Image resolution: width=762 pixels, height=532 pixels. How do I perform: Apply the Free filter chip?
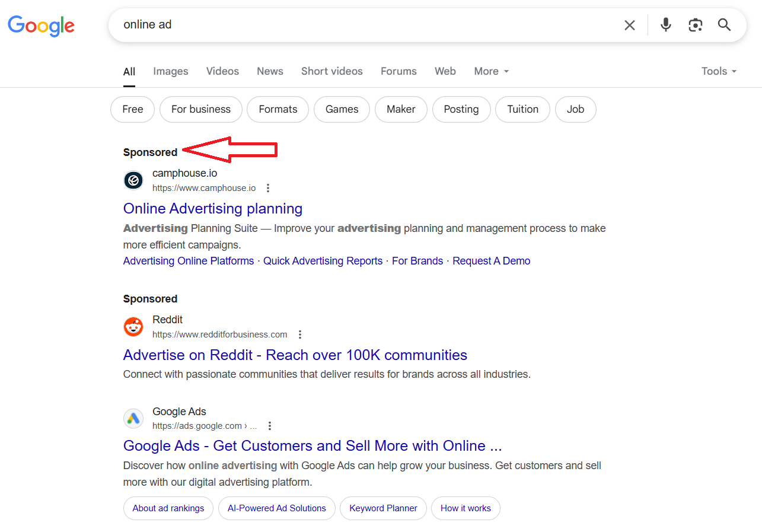(133, 109)
